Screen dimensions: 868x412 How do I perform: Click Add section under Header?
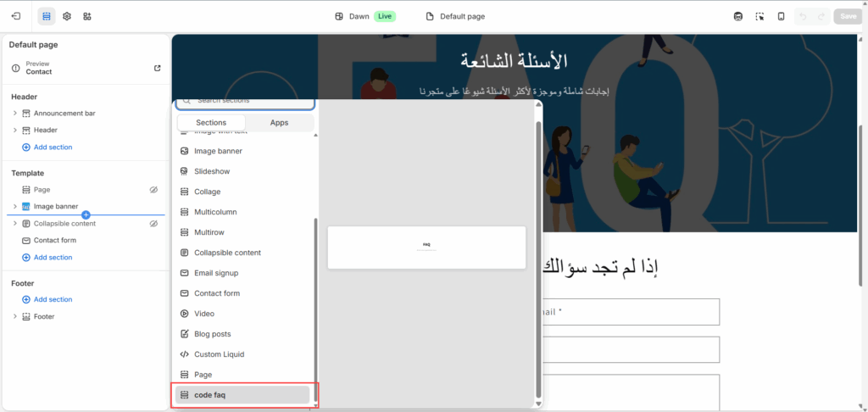(53, 147)
